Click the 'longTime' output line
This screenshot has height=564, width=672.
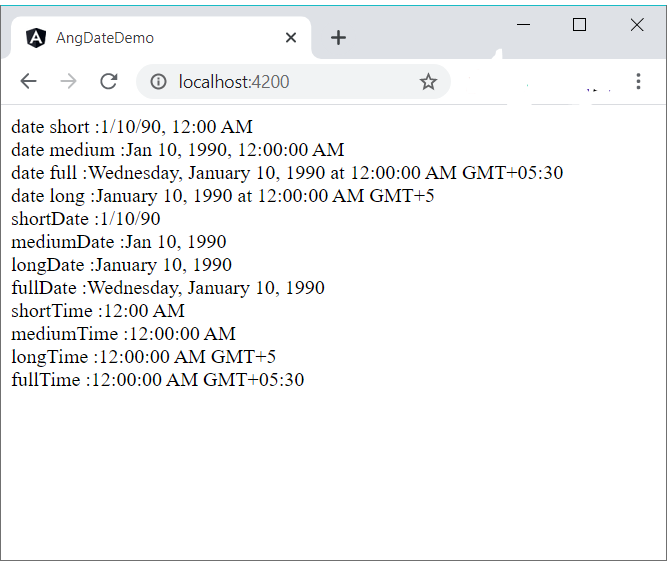[x=144, y=357]
